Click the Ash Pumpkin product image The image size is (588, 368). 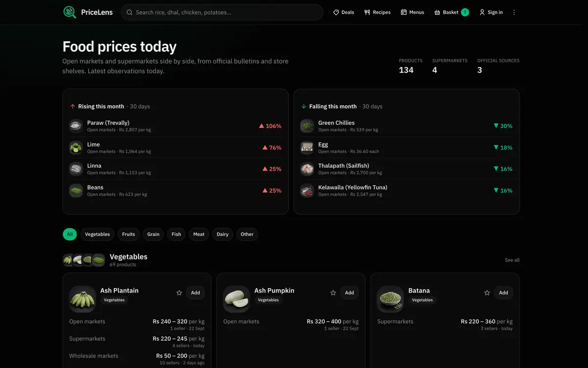pos(237,299)
